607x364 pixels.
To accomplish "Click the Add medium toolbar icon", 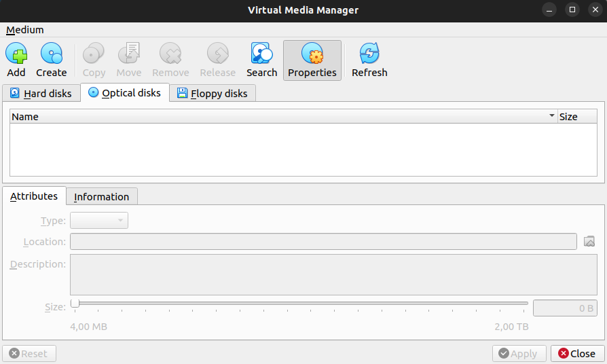I will point(16,54).
